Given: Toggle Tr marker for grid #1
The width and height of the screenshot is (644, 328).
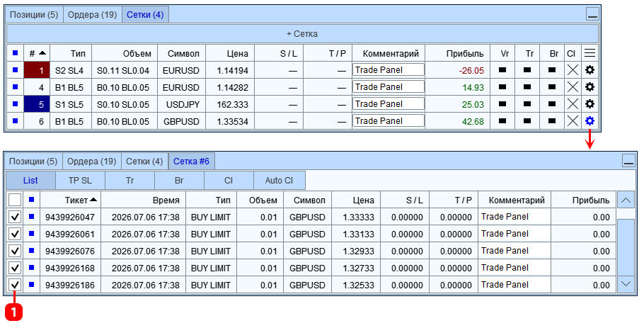Looking at the screenshot, I should pos(527,70).
